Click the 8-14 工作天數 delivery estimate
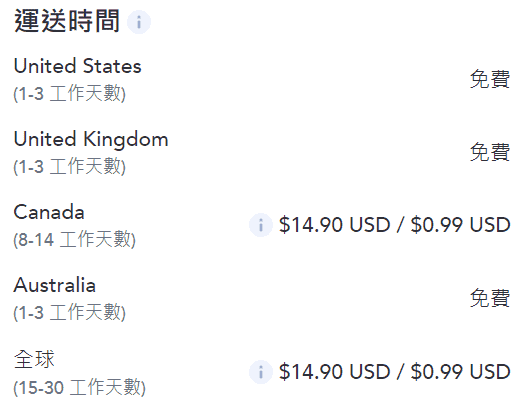Screen dimensions: 529x403 pyautogui.click(x=75, y=239)
